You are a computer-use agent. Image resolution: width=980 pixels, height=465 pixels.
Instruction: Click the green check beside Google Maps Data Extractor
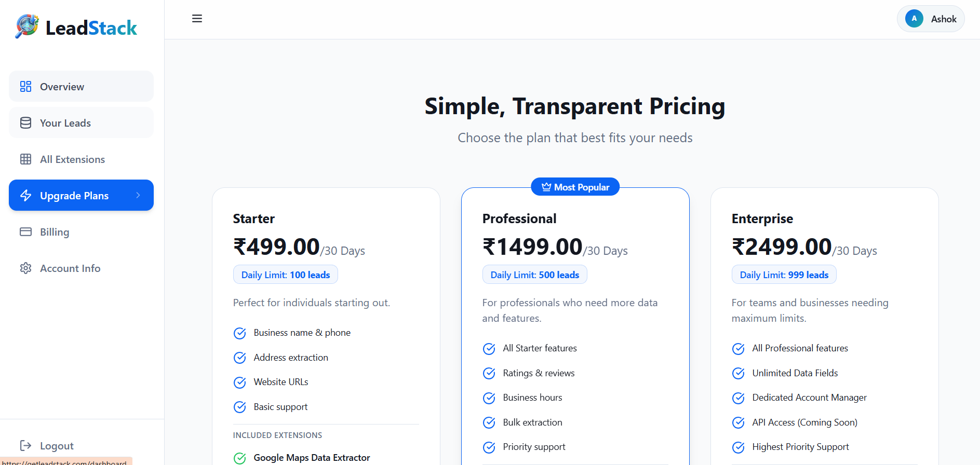click(239, 458)
